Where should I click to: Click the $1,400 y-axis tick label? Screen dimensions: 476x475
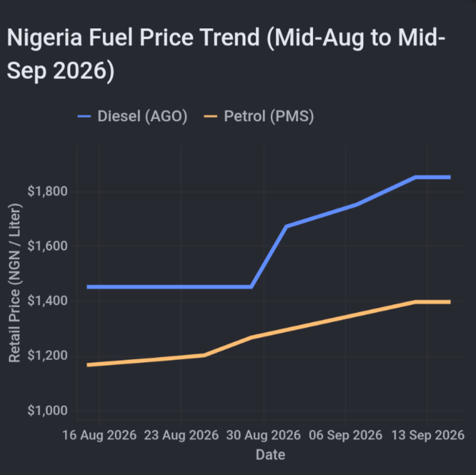click(x=48, y=301)
